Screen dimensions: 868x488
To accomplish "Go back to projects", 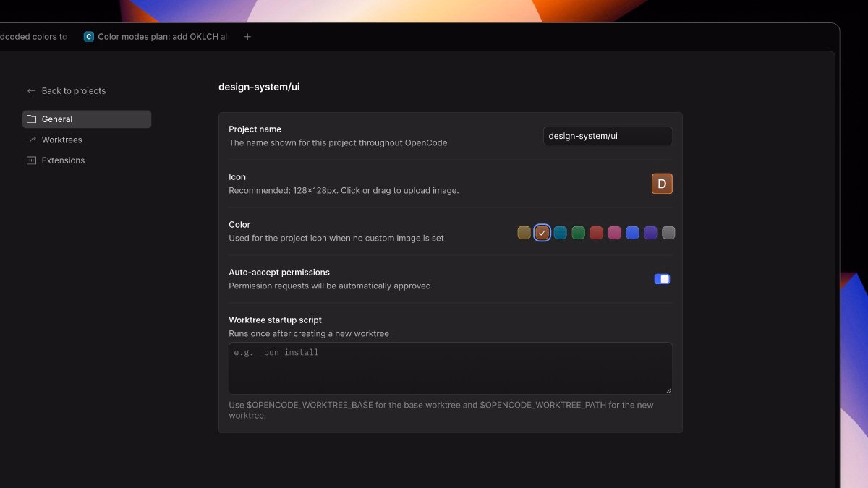I will 67,91.
